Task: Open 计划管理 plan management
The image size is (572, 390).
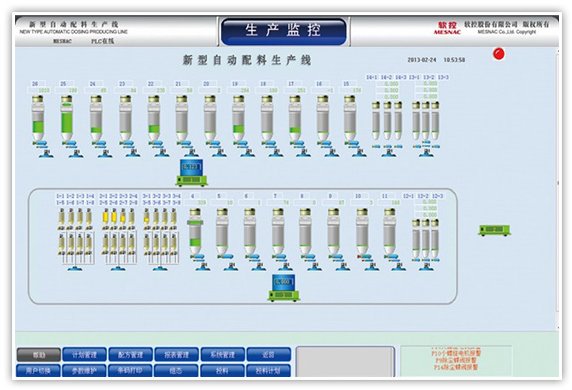Action: pyautogui.click(x=84, y=354)
